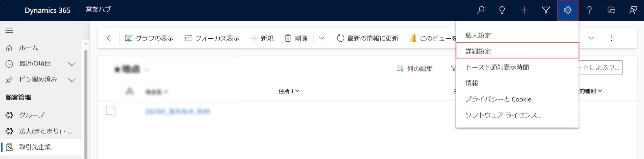Open 取引先企業 in the sidebar
Screen dimensions: 644x159
41,147
